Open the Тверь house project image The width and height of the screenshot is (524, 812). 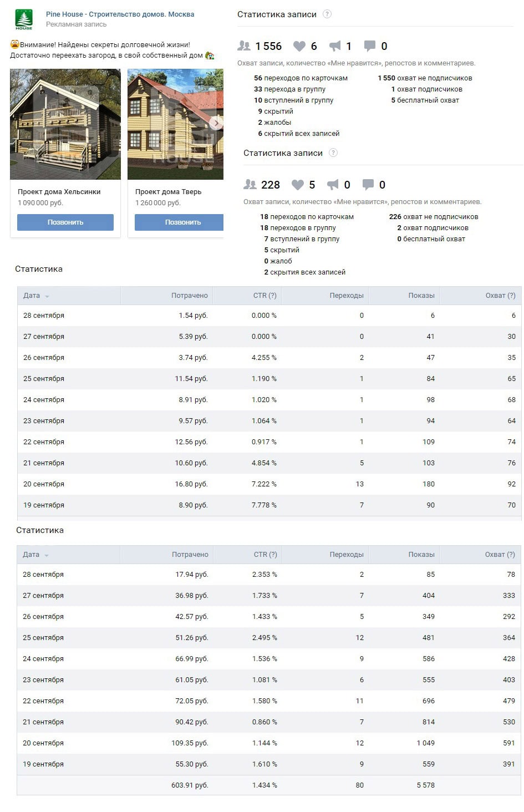tap(175, 124)
